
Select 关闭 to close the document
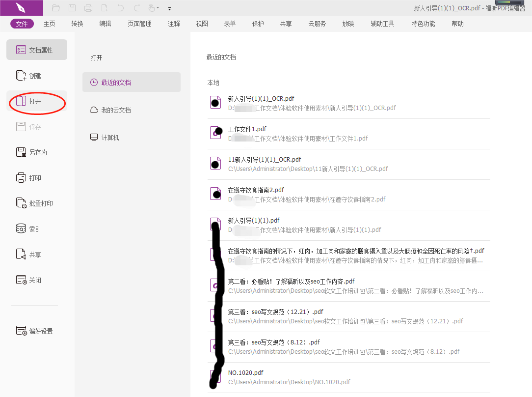(x=36, y=280)
